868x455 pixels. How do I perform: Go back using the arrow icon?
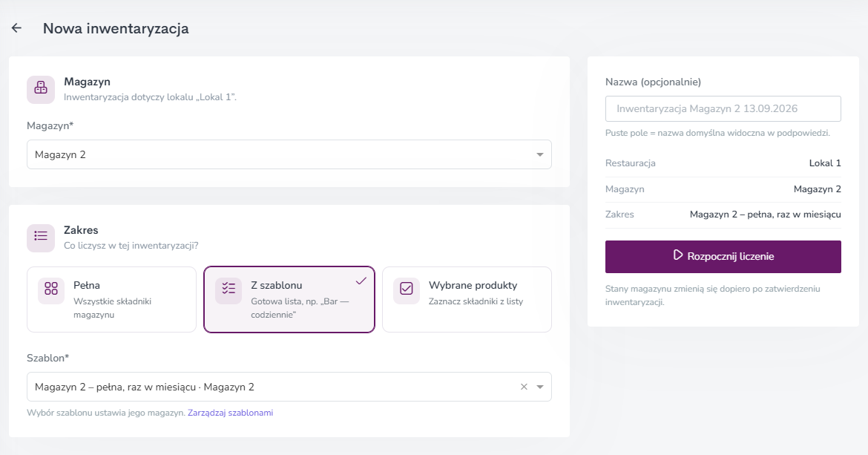(x=16, y=28)
